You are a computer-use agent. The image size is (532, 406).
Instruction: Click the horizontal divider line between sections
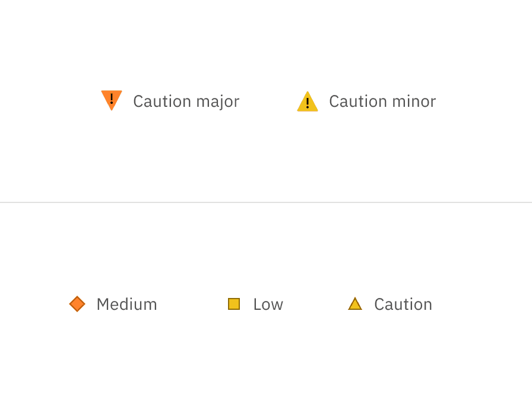click(x=266, y=202)
